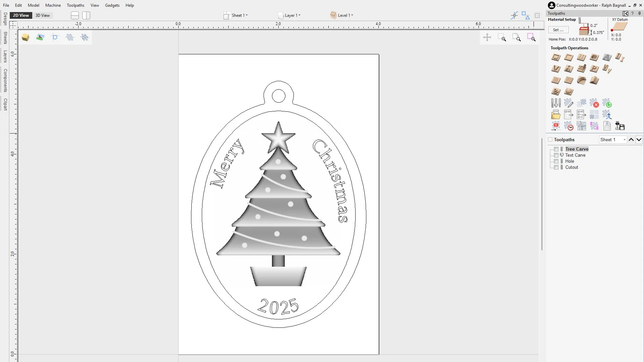This screenshot has height=362, width=644.
Task: Move toolpath up with the up arrow
Action: pos(631,140)
